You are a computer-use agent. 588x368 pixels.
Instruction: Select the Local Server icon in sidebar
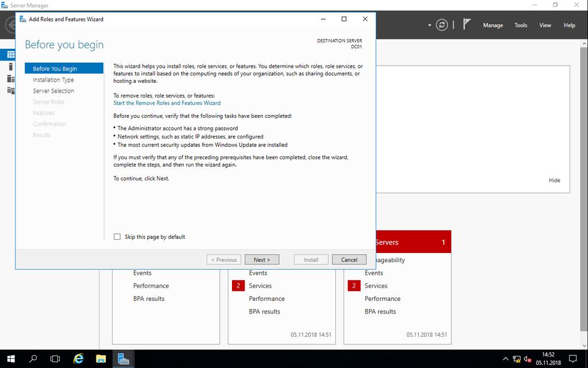(x=11, y=67)
